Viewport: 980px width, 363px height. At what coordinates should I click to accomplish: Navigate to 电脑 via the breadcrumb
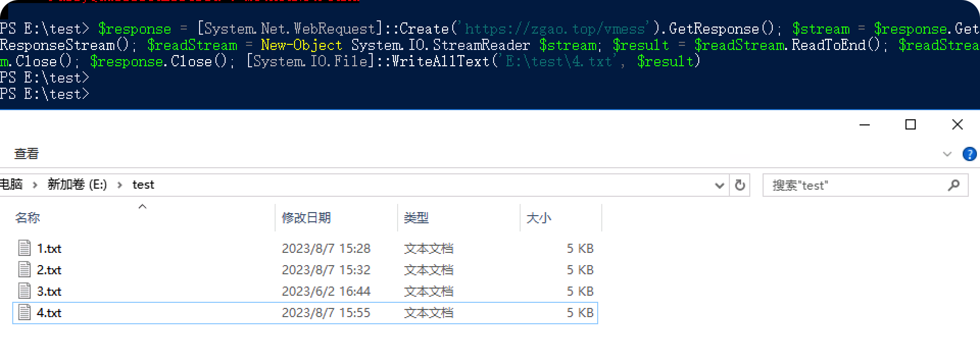pyautogui.click(x=11, y=185)
